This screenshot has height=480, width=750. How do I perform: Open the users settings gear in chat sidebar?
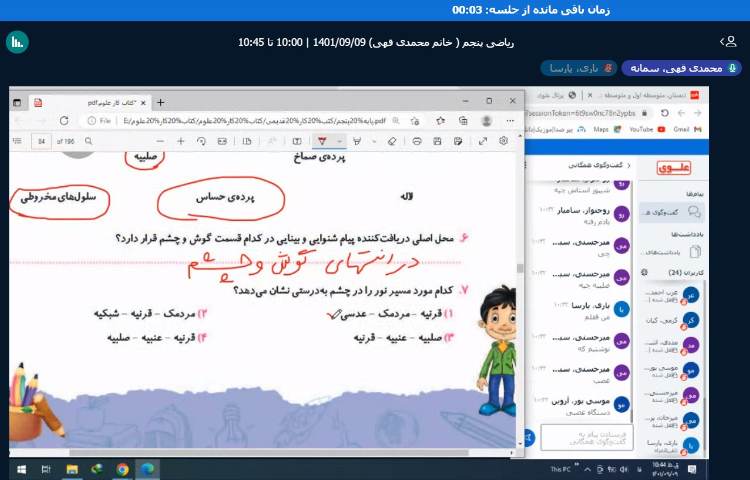coord(644,272)
